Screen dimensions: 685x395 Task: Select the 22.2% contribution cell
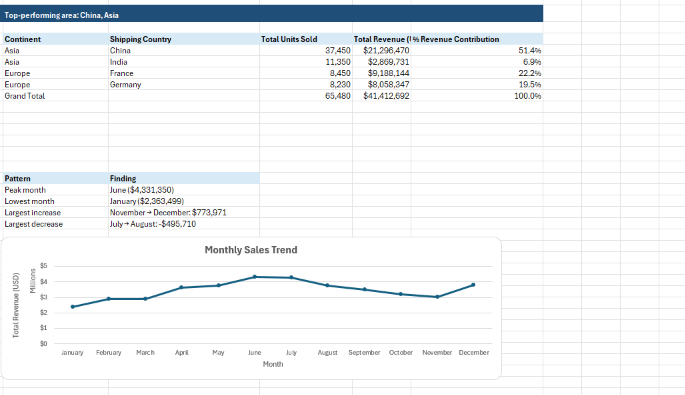477,73
